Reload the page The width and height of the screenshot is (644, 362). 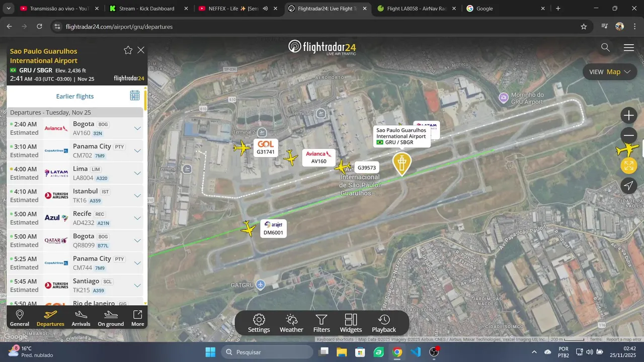coord(39,27)
